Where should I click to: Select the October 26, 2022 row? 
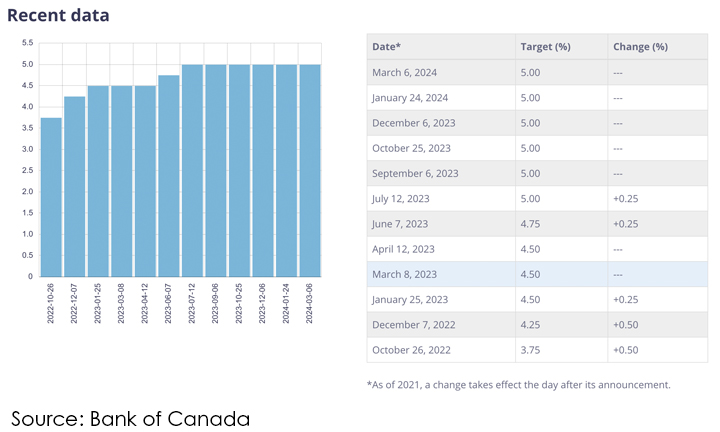point(537,350)
